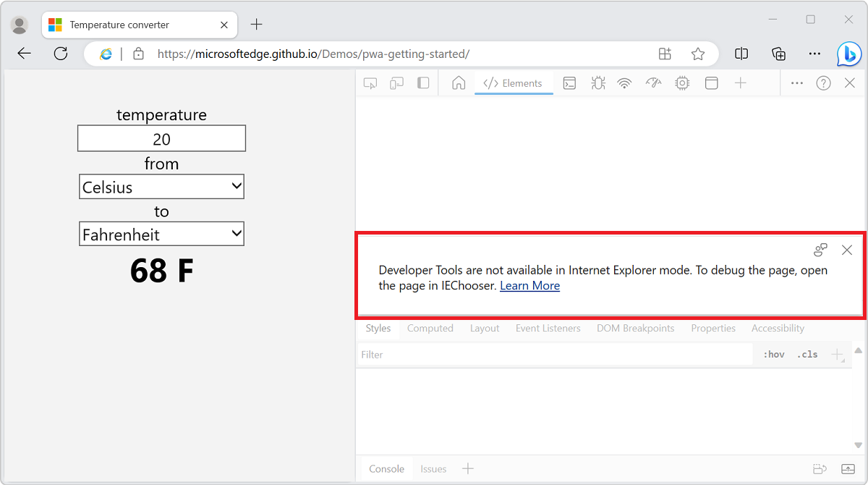Open the Network inspector icon
Viewport: 868px width, 485px height.
[624, 83]
